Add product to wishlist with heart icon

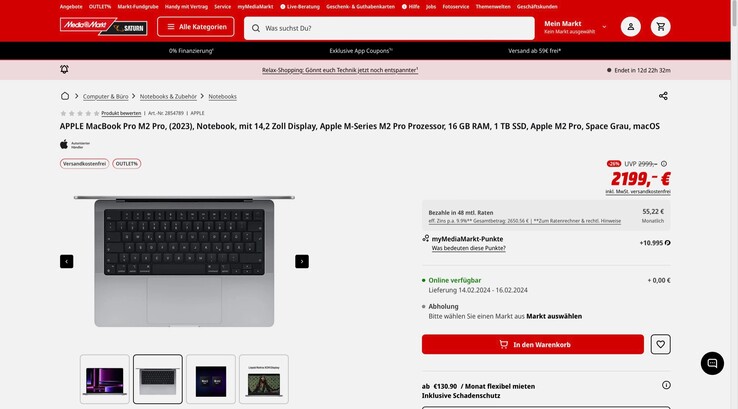pos(660,345)
